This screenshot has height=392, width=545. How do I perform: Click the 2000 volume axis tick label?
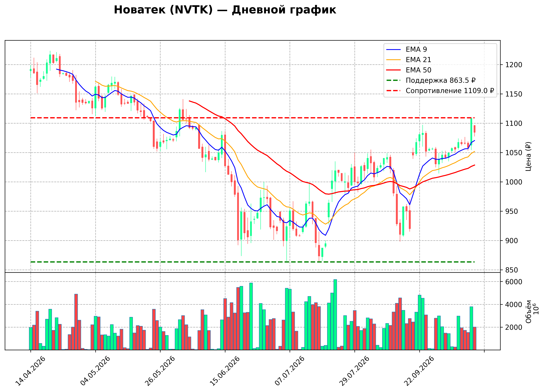click(514, 327)
